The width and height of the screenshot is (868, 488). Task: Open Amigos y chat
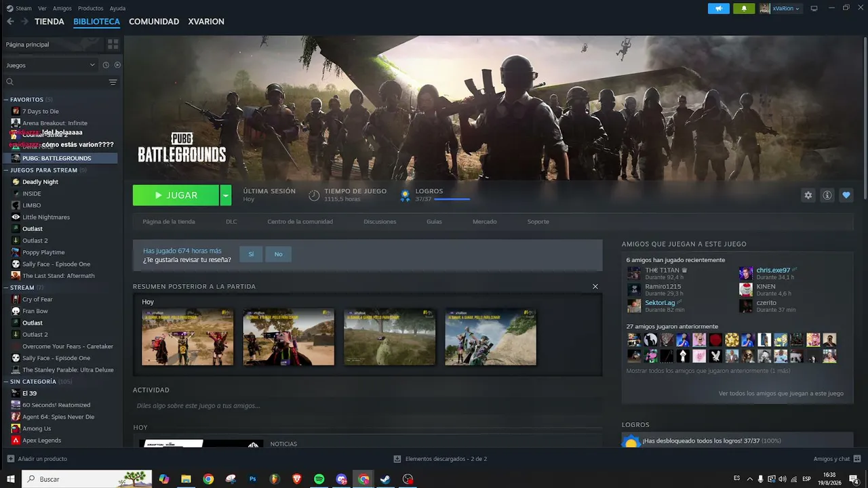(x=831, y=459)
